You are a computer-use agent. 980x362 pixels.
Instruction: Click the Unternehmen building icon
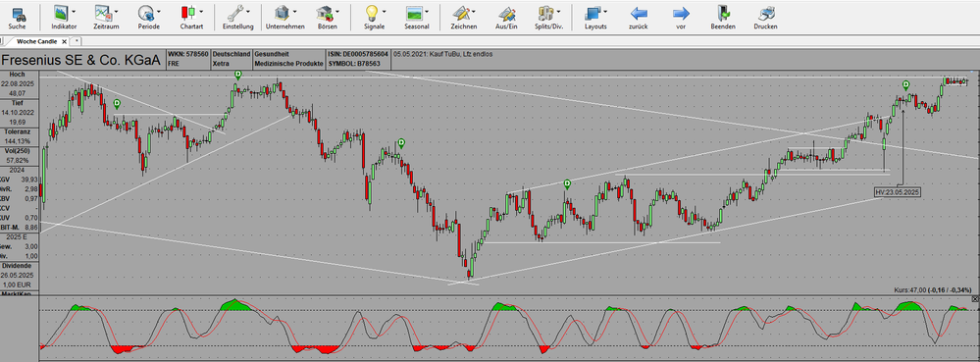pyautogui.click(x=282, y=13)
